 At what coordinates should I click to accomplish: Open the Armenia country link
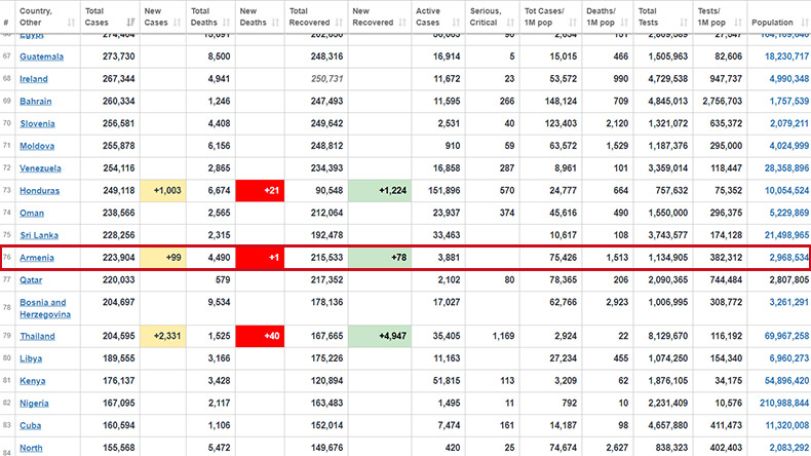(x=37, y=257)
